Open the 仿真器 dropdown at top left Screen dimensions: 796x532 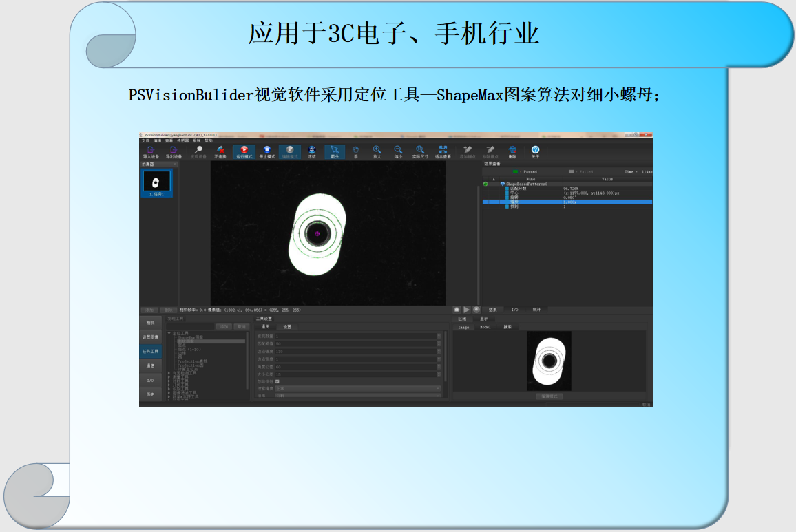click(x=159, y=164)
